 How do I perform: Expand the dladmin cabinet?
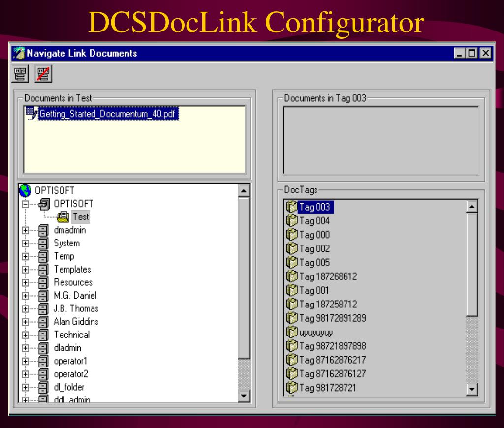(x=26, y=348)
